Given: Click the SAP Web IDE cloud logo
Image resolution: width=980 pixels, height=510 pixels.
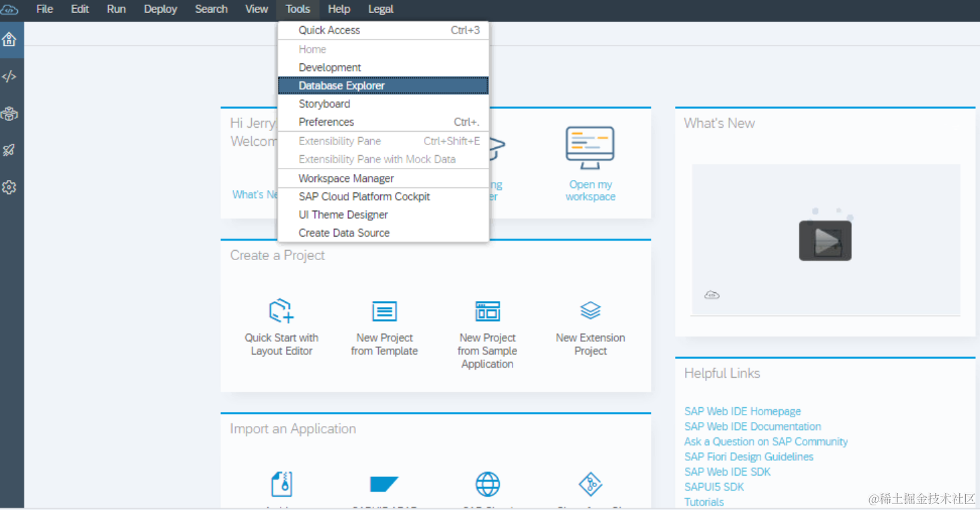Looking at the screenshot, I should [10, 9].
